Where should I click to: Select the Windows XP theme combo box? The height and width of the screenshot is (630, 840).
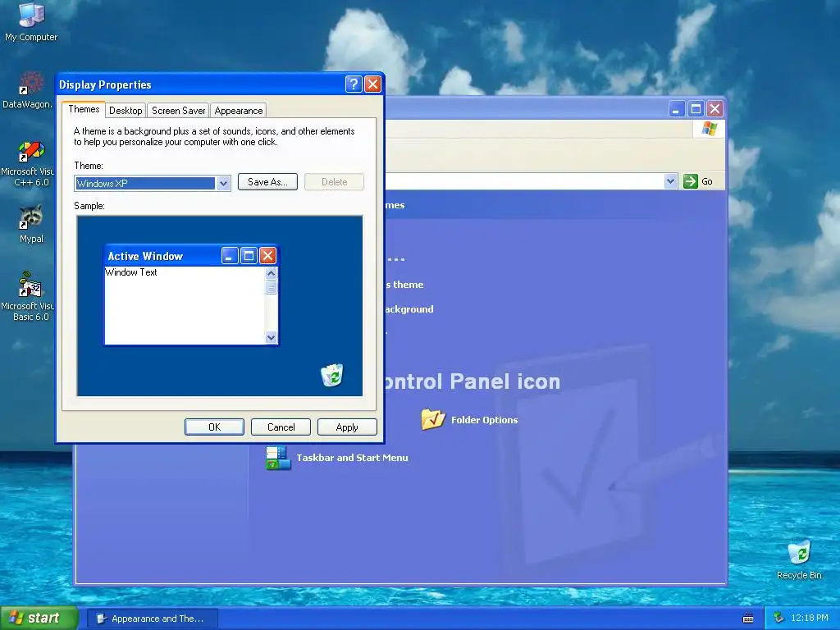(153, 183)
